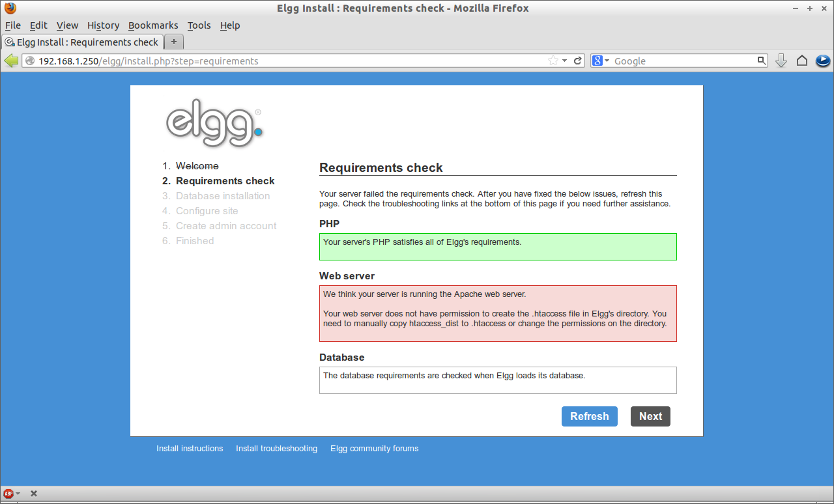Image resolution: width=834 pixels, height=504 pixels.
Task: Open a new tab with plus button
Action: [x=174, y=42]
